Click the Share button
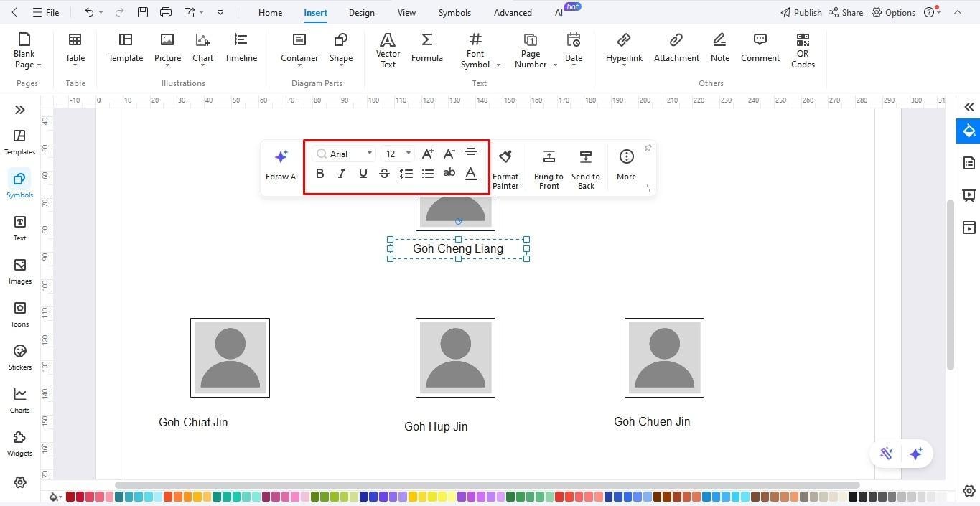 tap(846, 12)
